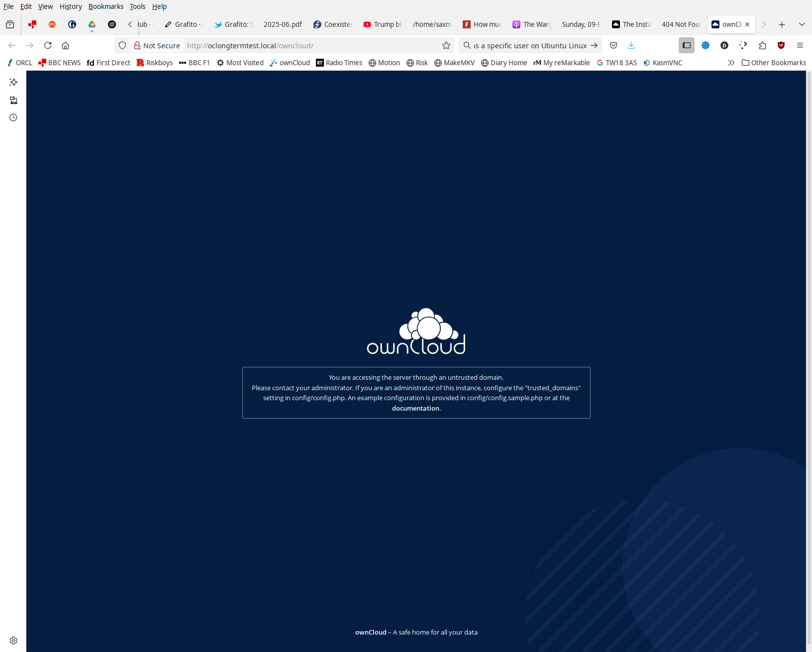Open the Downloads panel

[631, 45]
